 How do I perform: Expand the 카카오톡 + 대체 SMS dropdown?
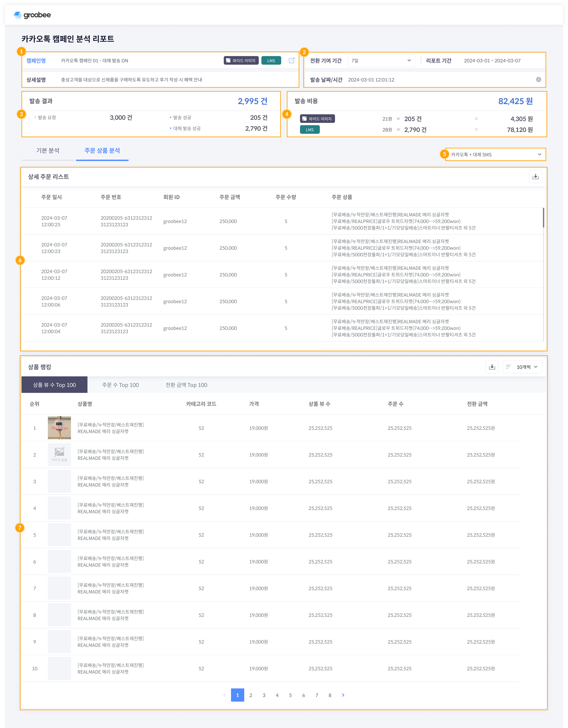tap(496, 154)
